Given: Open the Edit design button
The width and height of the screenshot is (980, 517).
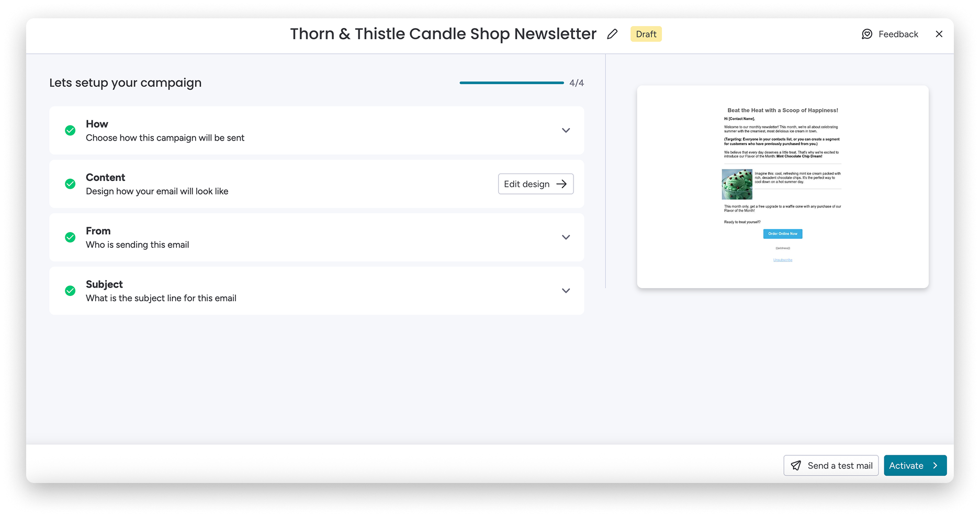Looking at the screenshot, I should click(x=536, y=184).
